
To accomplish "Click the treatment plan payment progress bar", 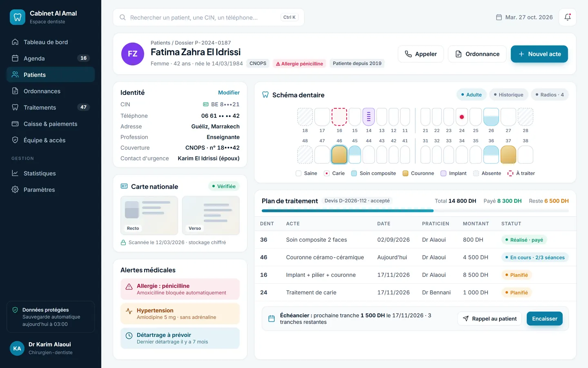I will tap(415, 211).
